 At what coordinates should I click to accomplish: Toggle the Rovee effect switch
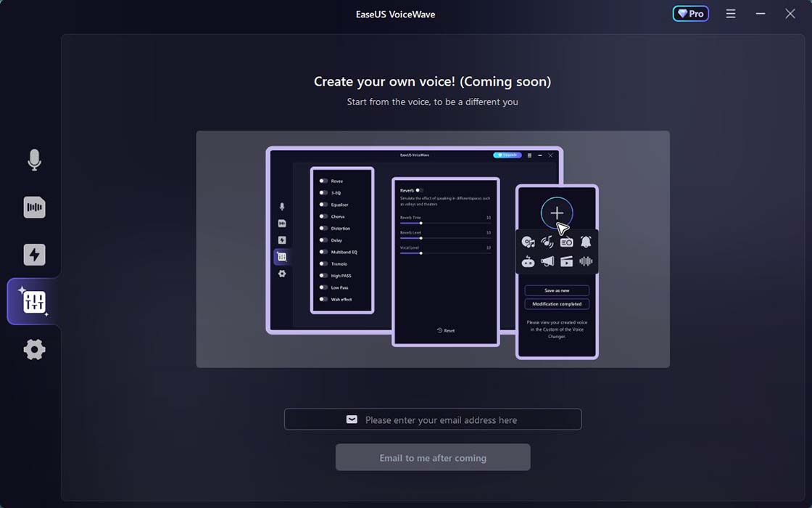[324, 182]
